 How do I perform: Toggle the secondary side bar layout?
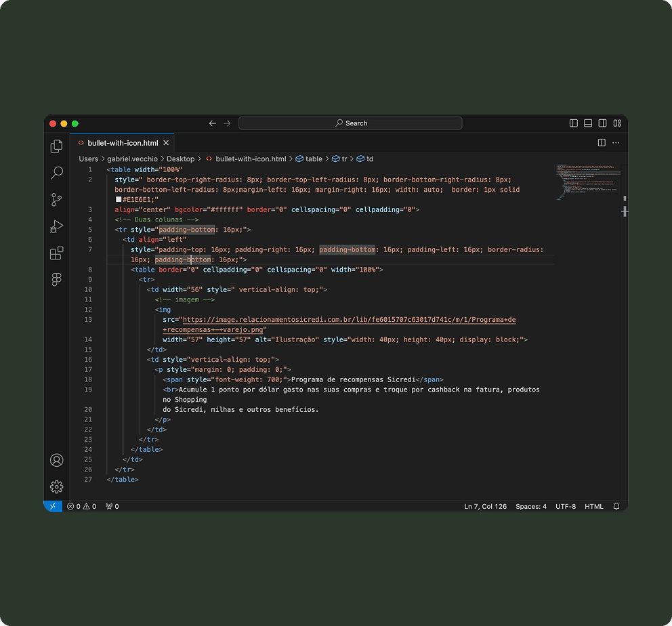click(603, 123)
